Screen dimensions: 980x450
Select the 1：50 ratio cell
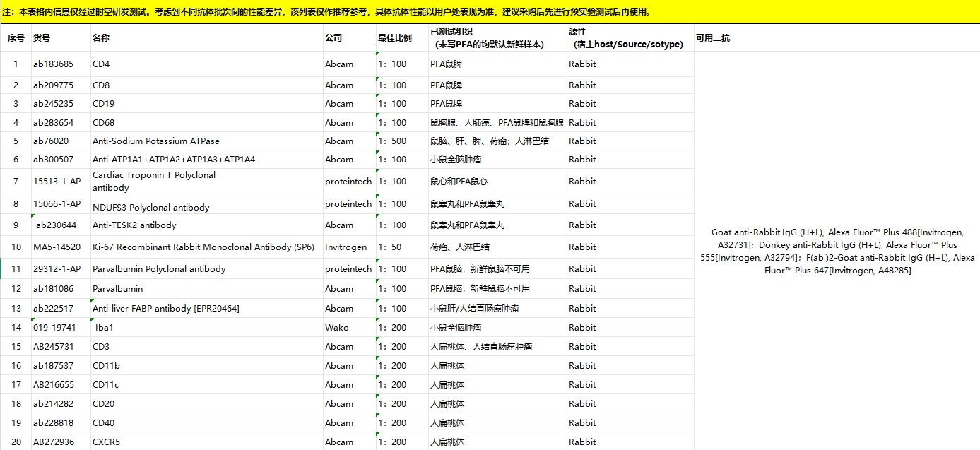pos(402,247)
